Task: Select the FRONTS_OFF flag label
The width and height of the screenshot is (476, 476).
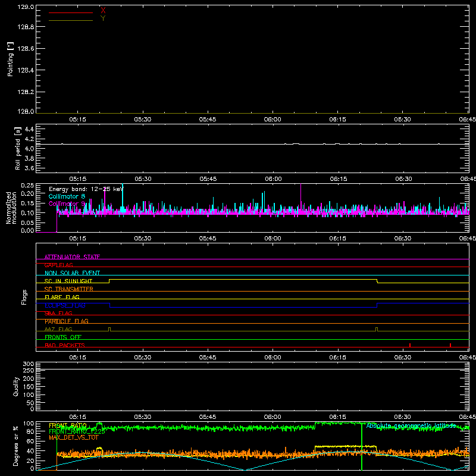Action: pyautogui.click(x=63, y=337)
